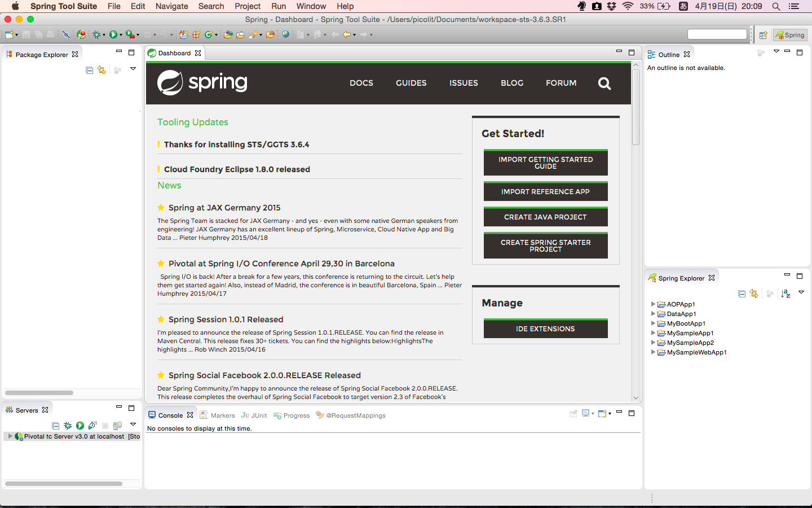Toggle alphabetical sort in Spring Explorer

click(785, 294)
